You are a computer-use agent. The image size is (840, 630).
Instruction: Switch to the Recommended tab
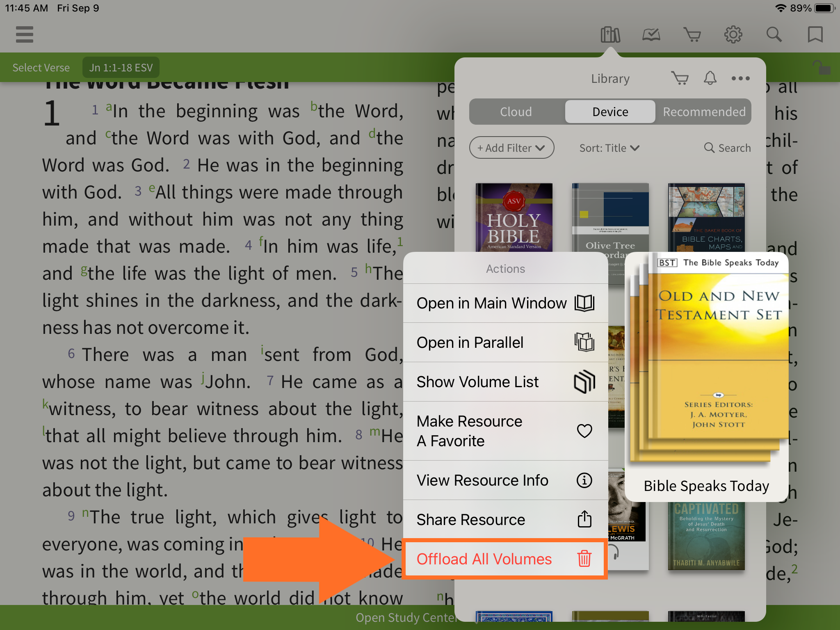pyautogui.click(x=704, y=112)
